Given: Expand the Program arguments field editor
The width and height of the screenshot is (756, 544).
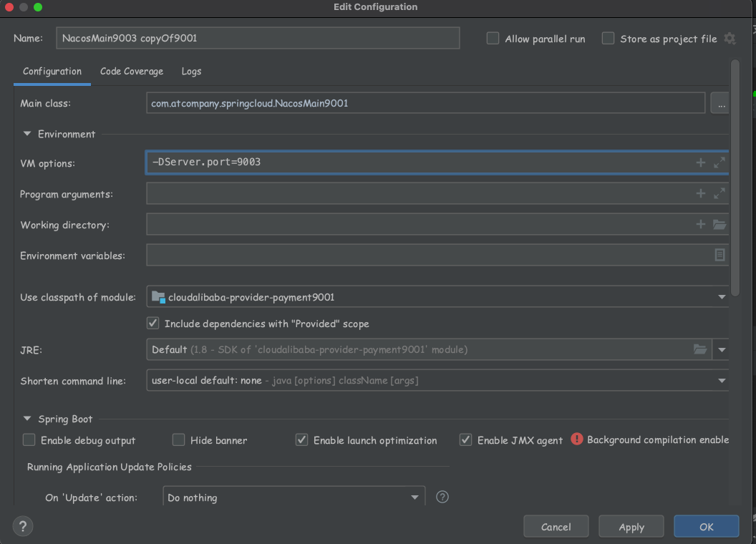Looking at the screenshot, I should (x=719, y=193).
